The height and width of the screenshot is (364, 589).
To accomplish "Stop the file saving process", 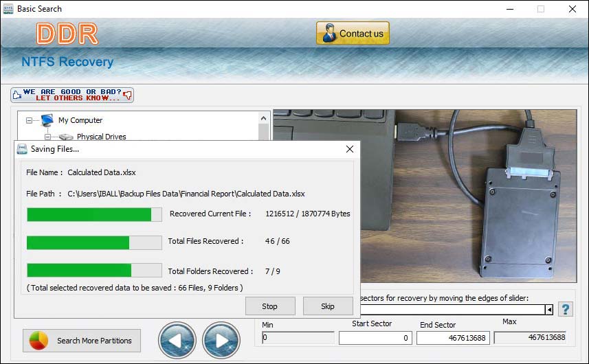I will pyautogui.click(x=270, y=306).
